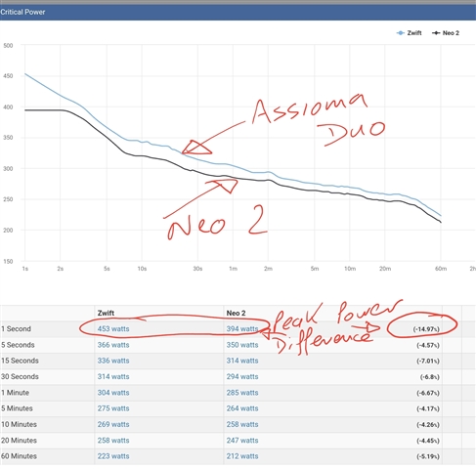
Task: Open Zwift 10 Minutes value 269 watts
Action: pyautogui.click(x=113, y=424)
